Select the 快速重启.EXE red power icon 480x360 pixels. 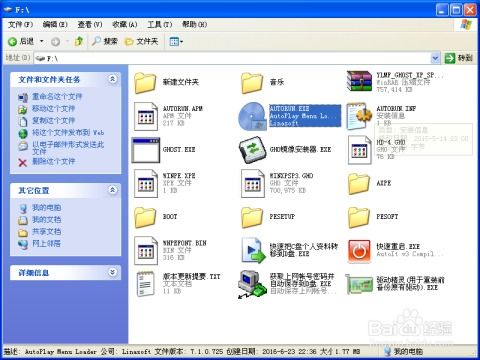pos(359,251)
